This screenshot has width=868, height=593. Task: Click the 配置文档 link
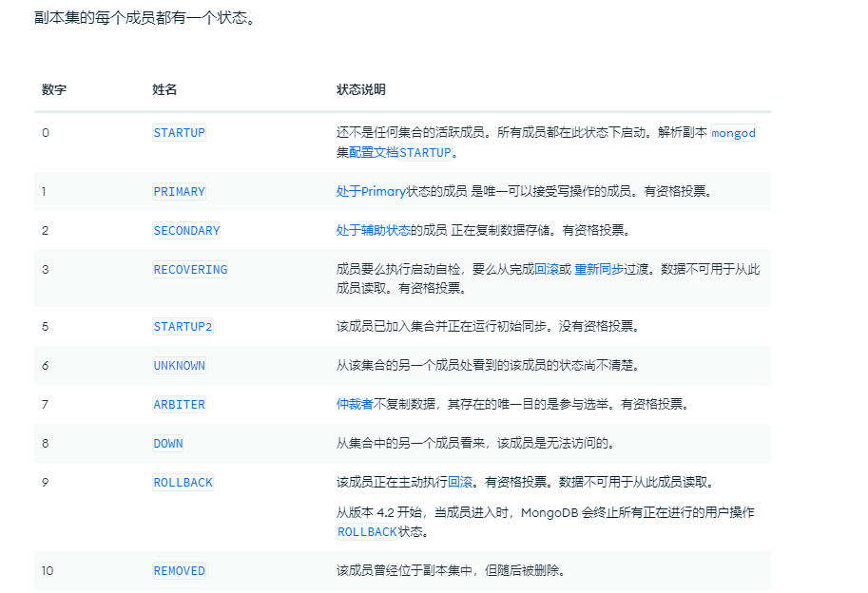tap(373, 152)
